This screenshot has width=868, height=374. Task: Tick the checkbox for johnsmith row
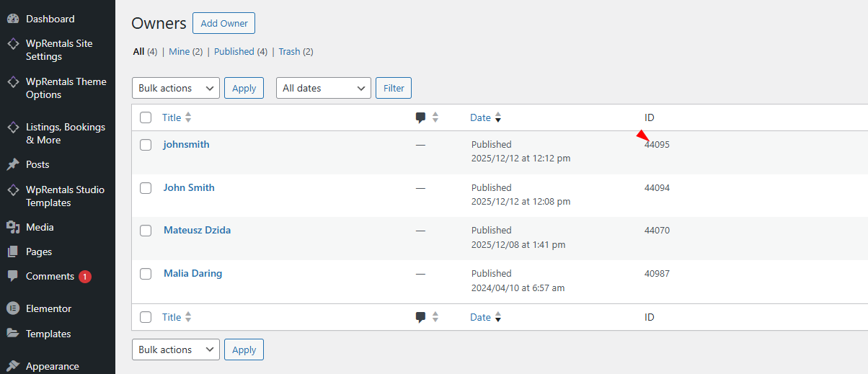pyautogui.click(x=146, y=145)
